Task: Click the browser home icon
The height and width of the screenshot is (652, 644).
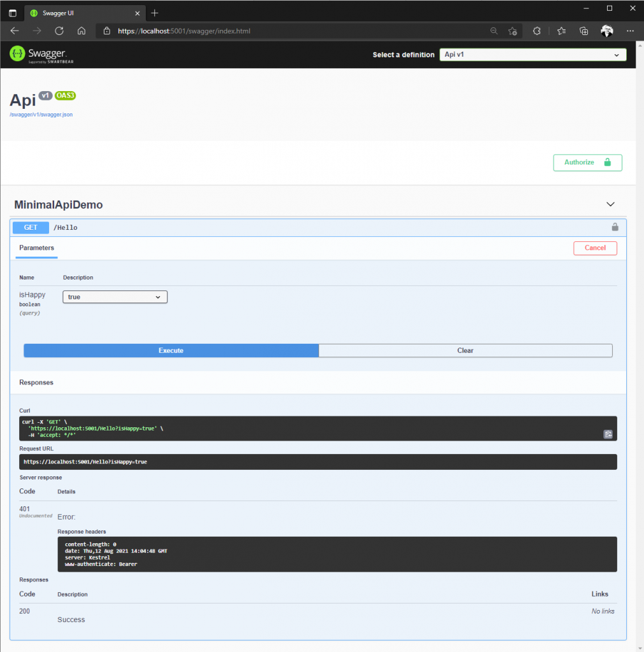Action: click(82, 31)
